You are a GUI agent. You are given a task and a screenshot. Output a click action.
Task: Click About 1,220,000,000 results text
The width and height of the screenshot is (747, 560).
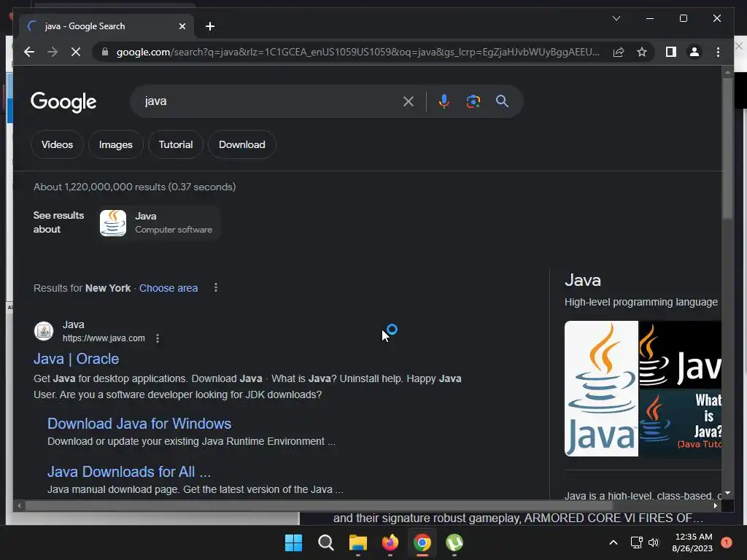[134, 187]
